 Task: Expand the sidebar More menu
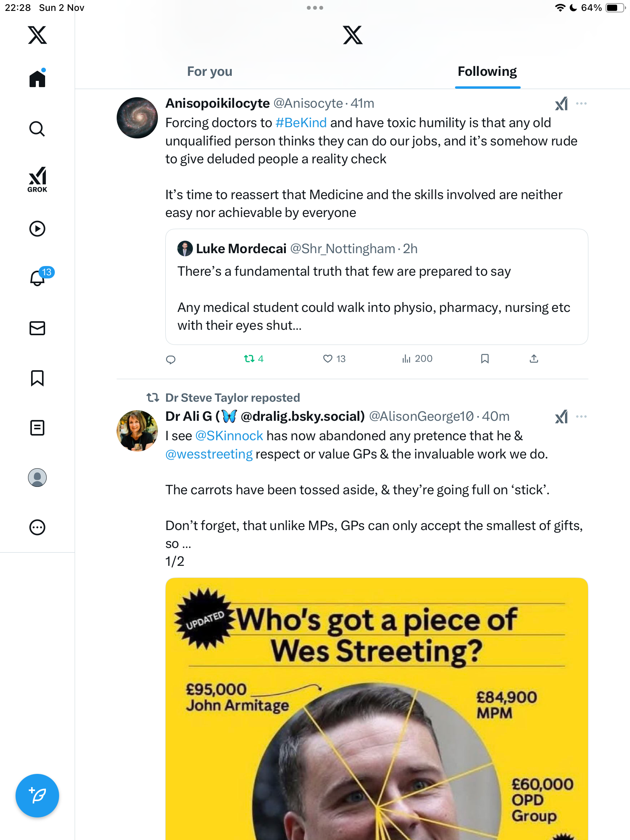point(37,527)
